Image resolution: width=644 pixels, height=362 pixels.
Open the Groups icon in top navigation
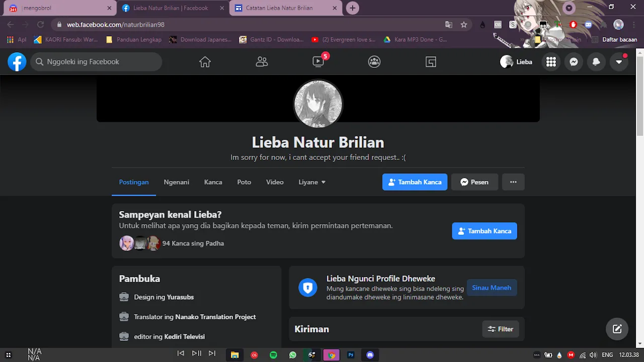(374, 62)
